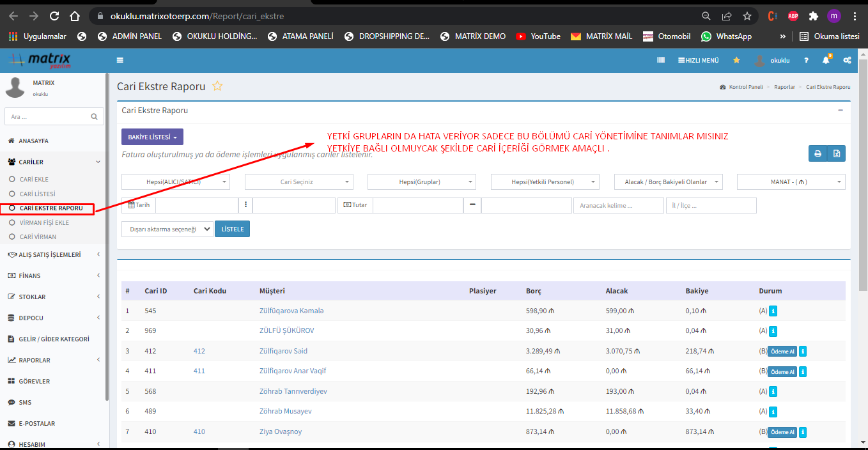This screenshot has height=450, width=868.
Task: Click the barcode icon in the header
Action: (661, 60)
